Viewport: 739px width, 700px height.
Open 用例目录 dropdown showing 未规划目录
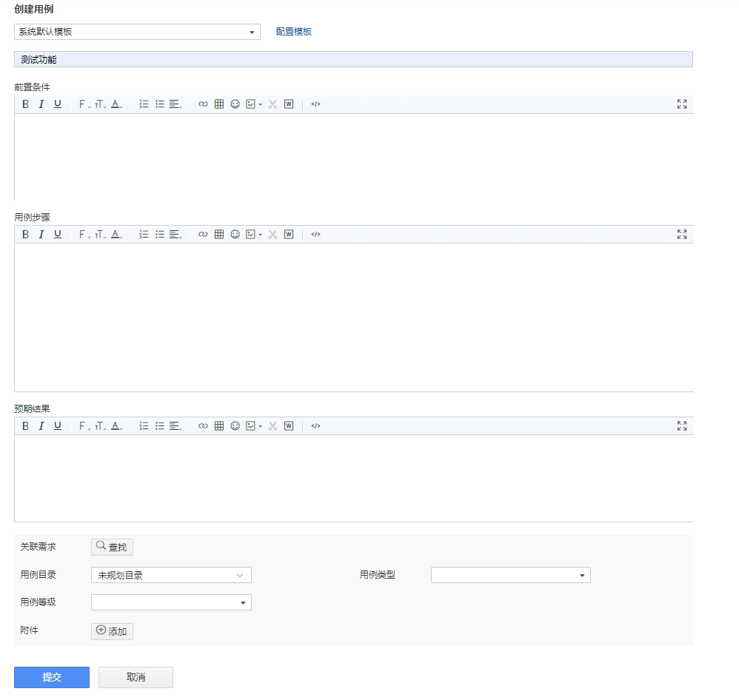[171, 575]
